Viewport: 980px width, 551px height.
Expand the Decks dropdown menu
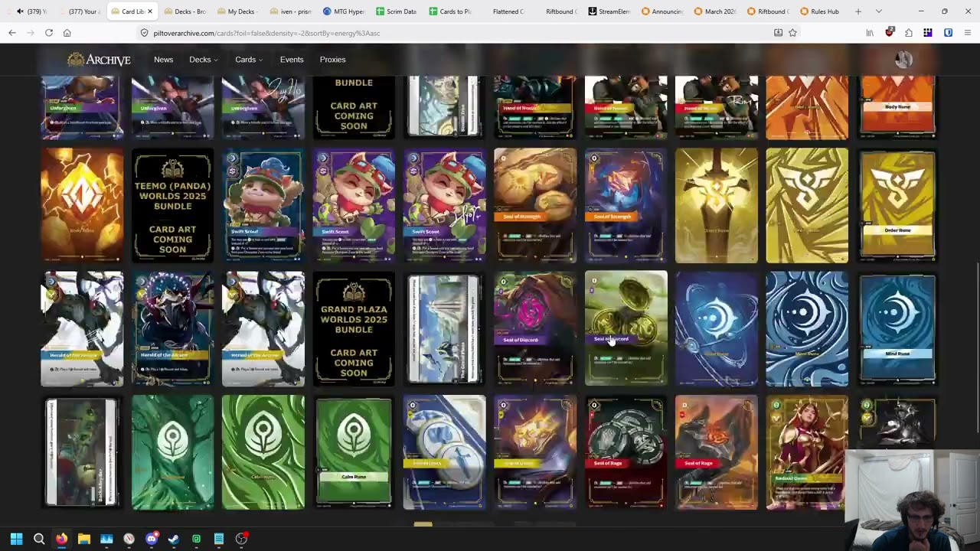[203, 59]
